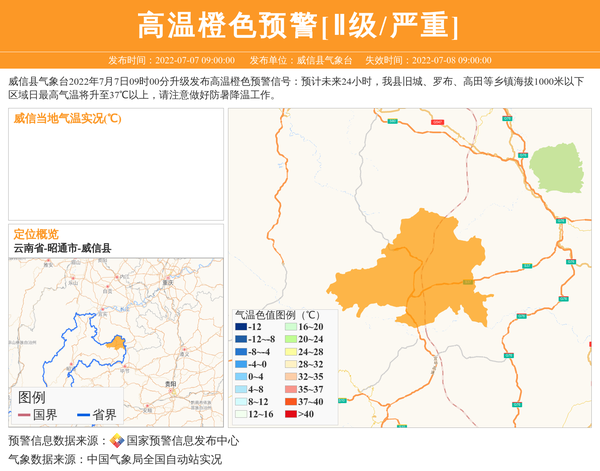Click the 定位概览 panel header
Screen dimensions: 600x471
coord(36,234)
